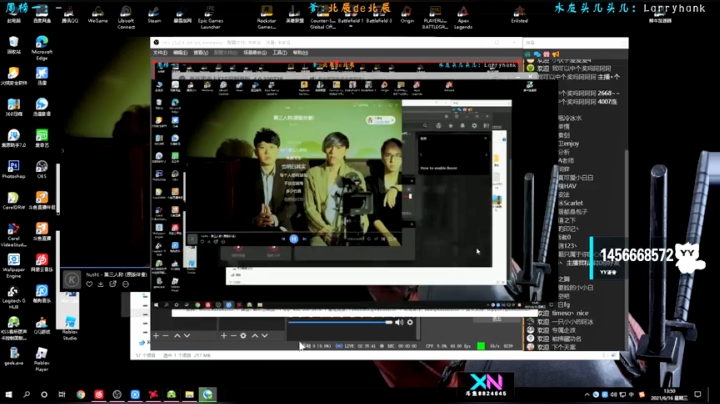Open Apex Legends desktop icon
The image size is (720, 404).
click(463, 17)
